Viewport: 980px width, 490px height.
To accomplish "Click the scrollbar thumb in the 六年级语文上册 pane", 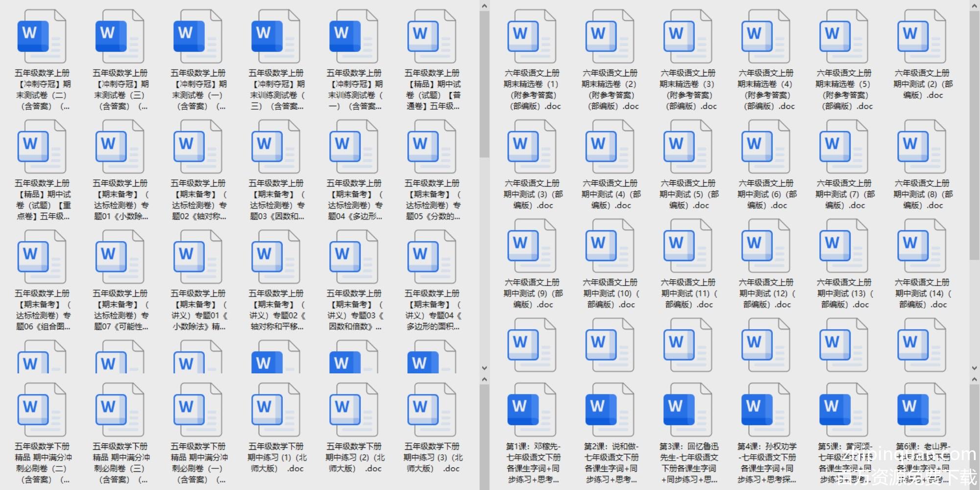I will coord(975,136).
